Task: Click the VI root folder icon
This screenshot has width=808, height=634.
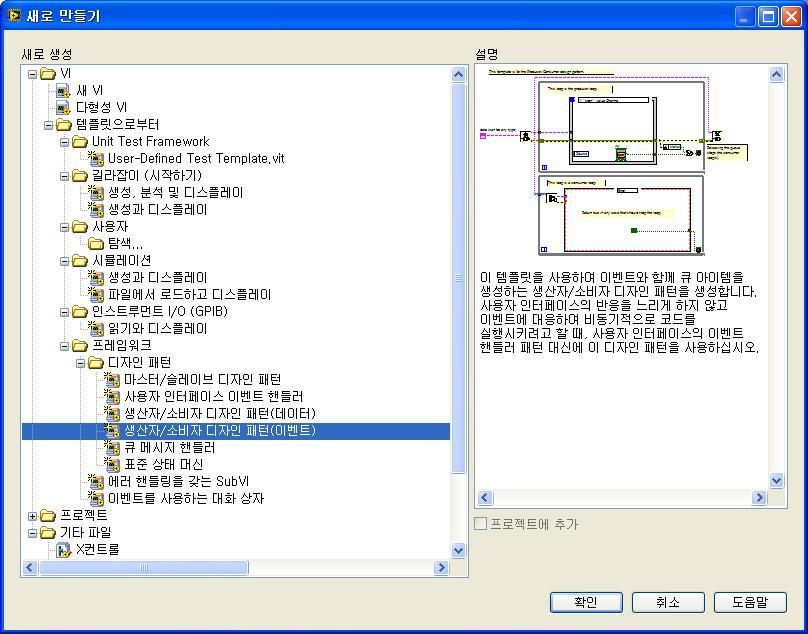Action: pyautogui.click(x=47, y=74)
